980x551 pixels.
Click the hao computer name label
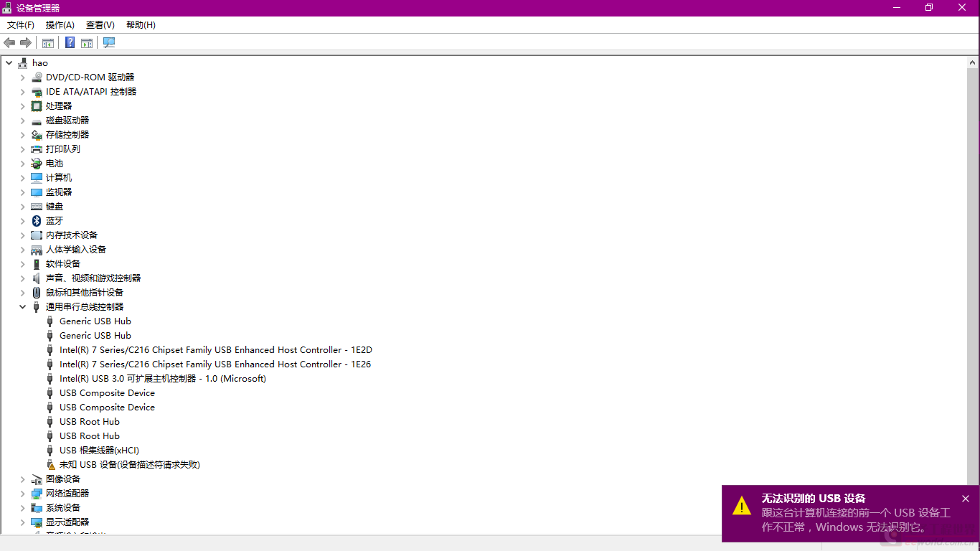[40, 63]
